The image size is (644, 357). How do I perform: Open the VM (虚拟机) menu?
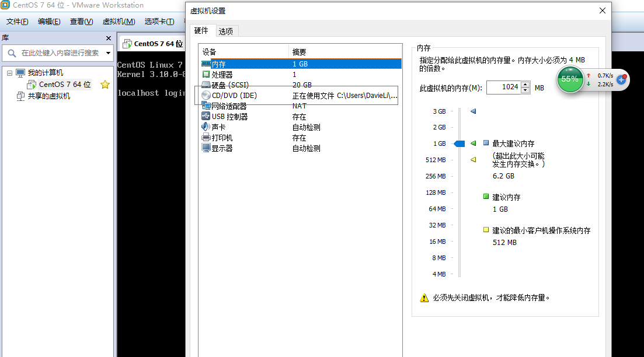click(119, 22)
